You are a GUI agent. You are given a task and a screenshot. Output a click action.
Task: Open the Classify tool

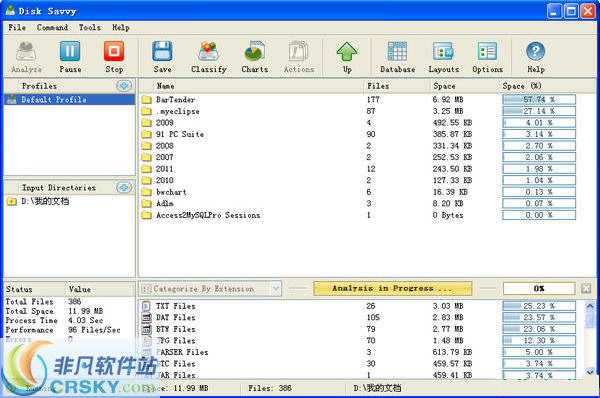[x=209, y=57]
